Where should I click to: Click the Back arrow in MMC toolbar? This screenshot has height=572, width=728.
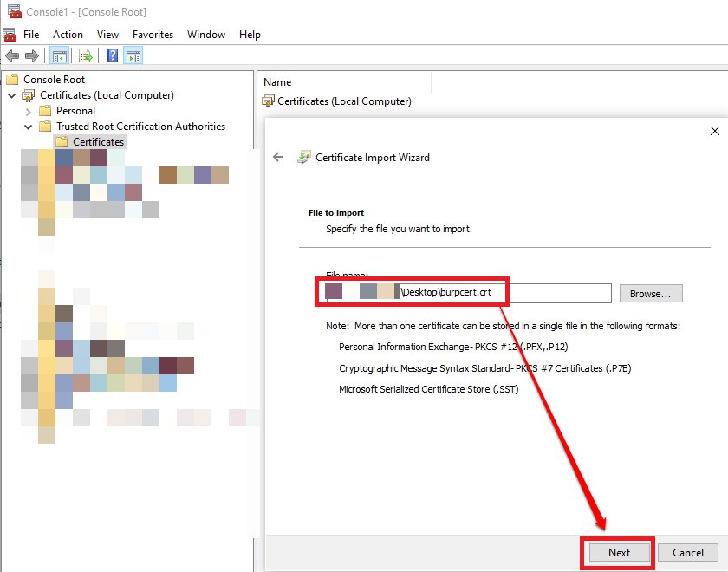click(12, 56)
